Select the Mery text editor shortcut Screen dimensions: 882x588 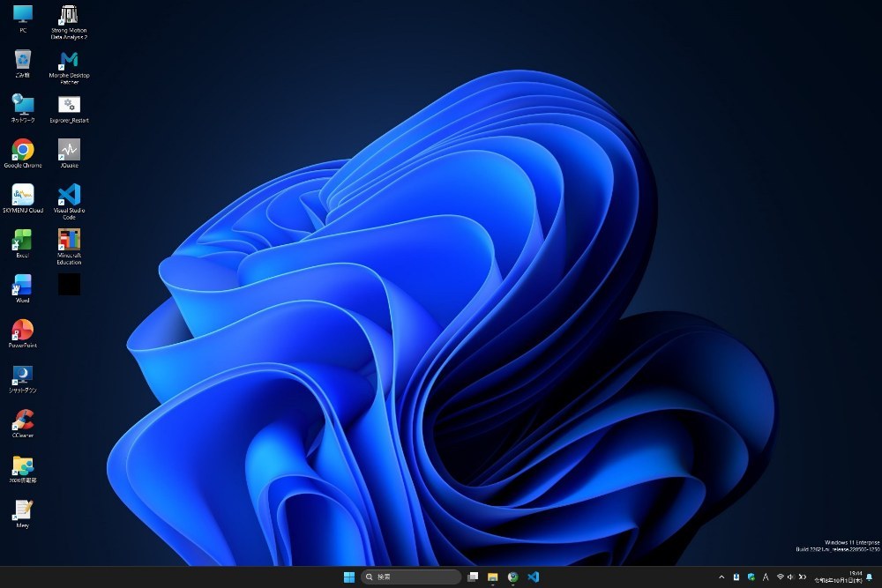(23, 514)
